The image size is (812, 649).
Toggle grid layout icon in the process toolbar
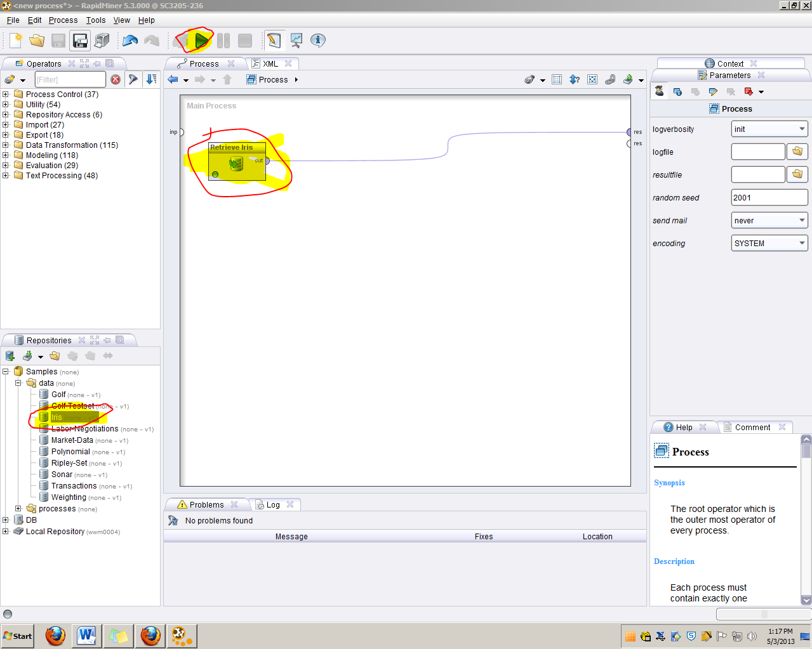(557, 79)
